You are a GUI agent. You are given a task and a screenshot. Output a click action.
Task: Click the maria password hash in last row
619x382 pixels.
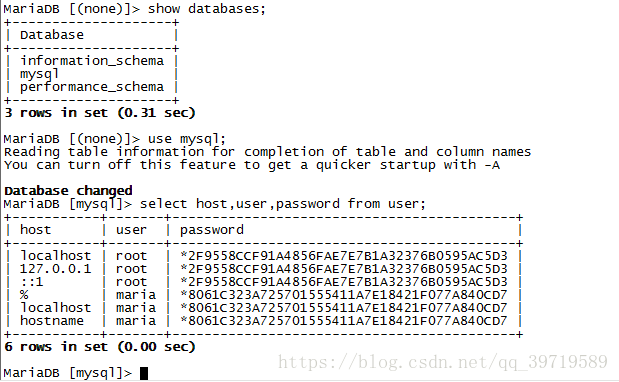(343, 321)
